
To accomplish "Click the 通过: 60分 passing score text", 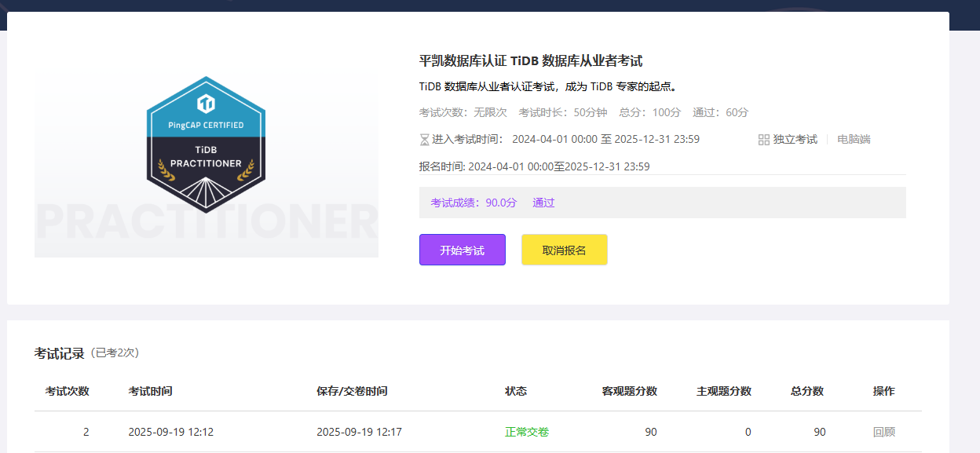I will point(721,112).
